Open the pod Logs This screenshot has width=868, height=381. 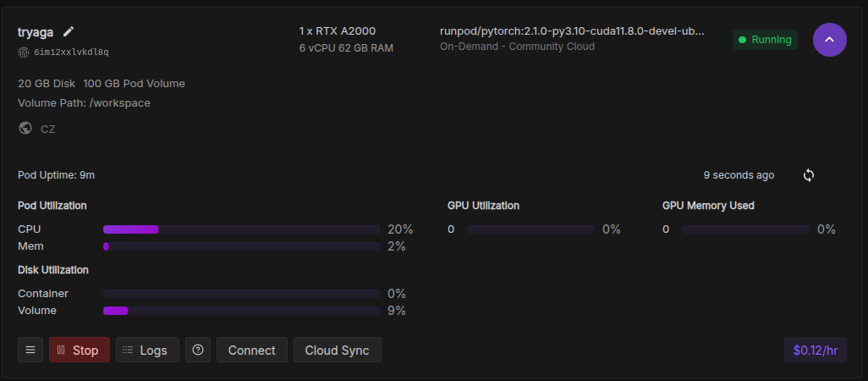[147, 350]
